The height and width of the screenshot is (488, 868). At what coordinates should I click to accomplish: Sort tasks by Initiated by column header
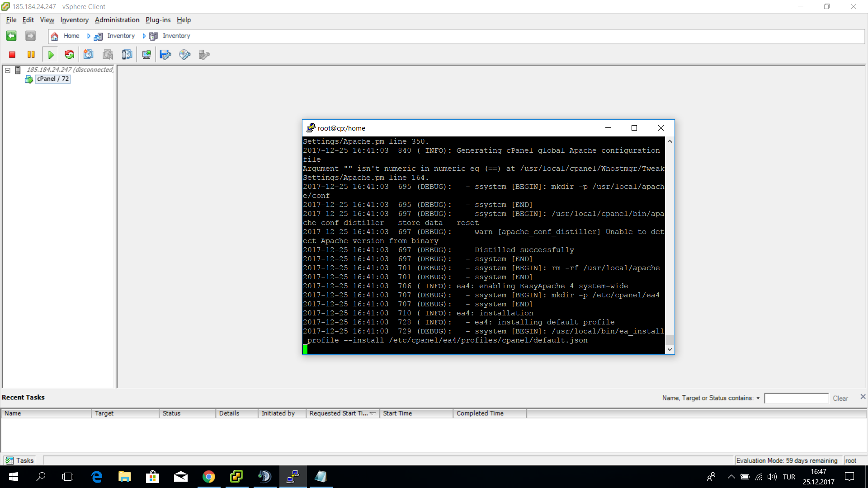[x=282, y=413]
